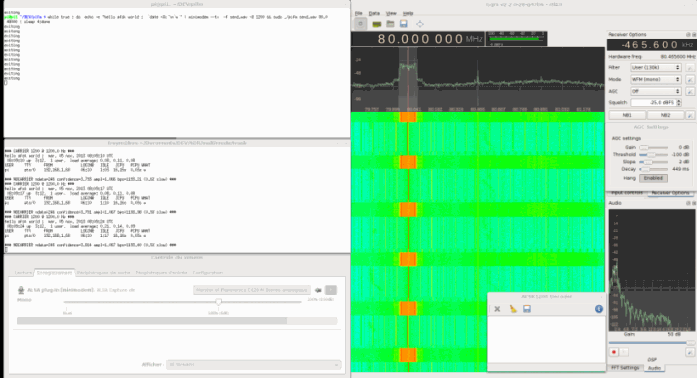Click the remote control crosshair icon in Gqrx
This screenshot has width=697, height=378.
[420, 24]
